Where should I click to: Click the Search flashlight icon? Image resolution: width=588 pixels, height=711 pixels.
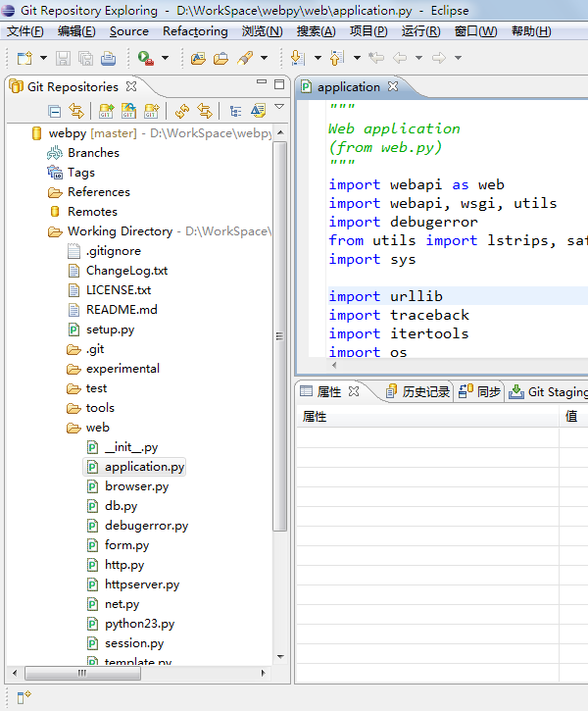click(245, 58)
